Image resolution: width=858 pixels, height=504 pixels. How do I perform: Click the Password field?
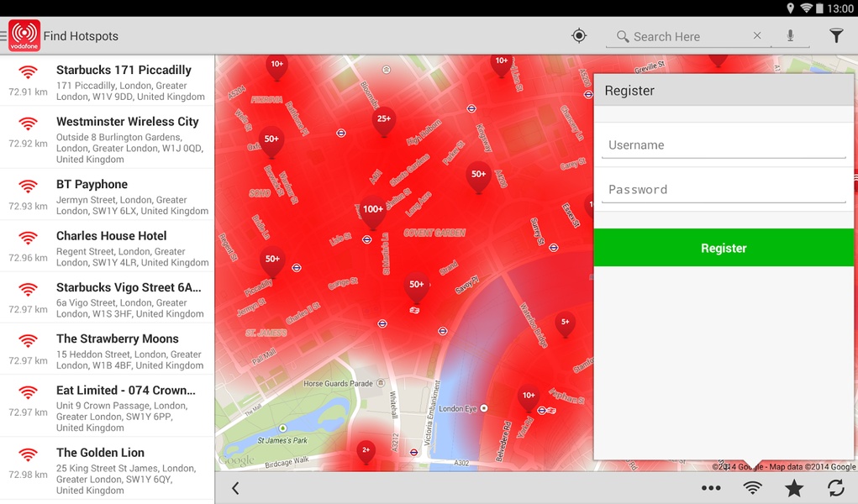pyautogui.click(x=724, y=189)
